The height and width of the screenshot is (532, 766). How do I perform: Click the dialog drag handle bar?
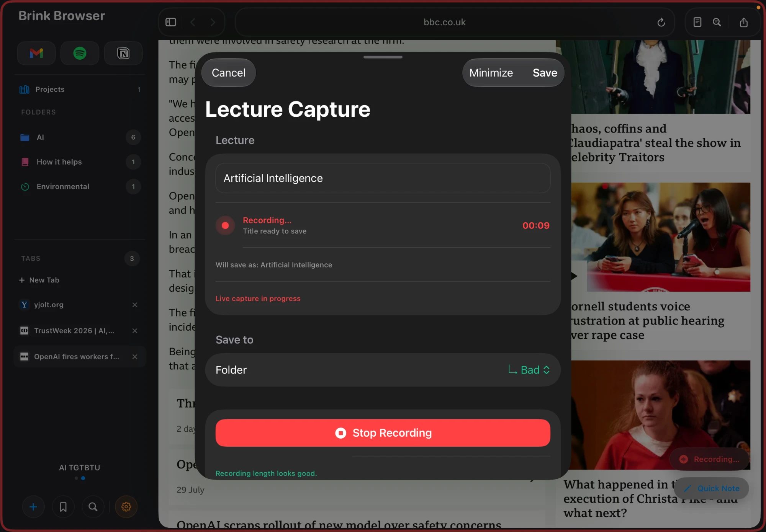coord(383,57)
